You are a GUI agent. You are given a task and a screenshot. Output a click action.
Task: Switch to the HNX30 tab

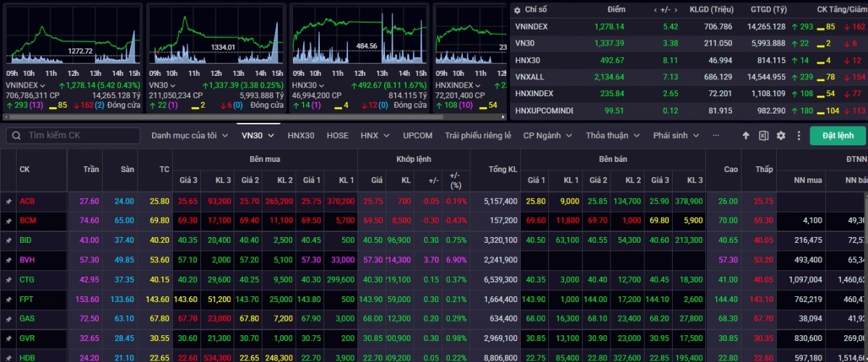click(301, 135)
